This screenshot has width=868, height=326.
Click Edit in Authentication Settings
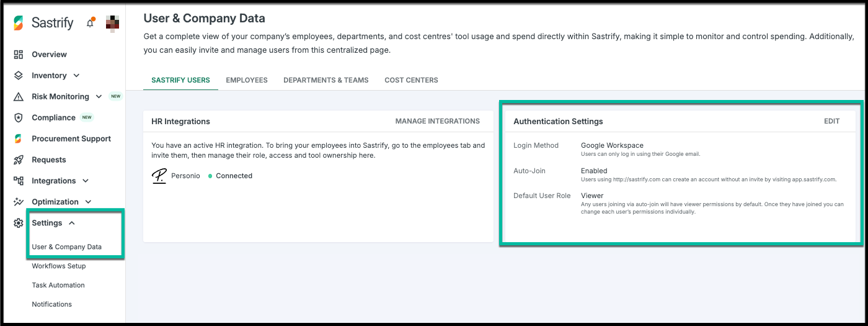tap(832, 122)
